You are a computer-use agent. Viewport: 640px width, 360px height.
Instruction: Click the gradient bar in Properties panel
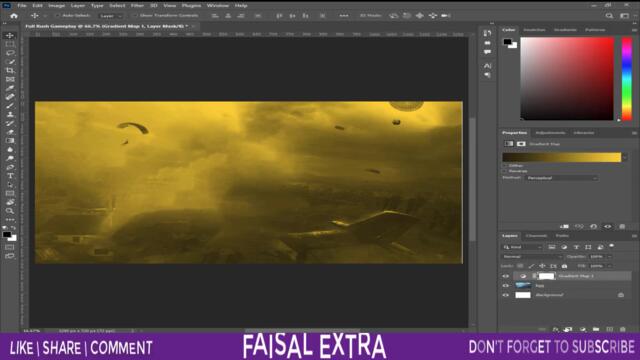pyautogui.click(x=562, y=157)
